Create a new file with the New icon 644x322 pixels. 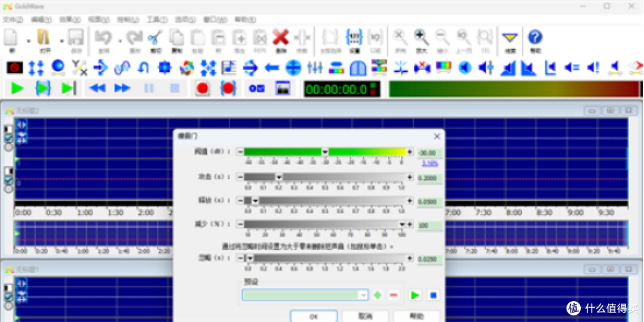(11, 38)
